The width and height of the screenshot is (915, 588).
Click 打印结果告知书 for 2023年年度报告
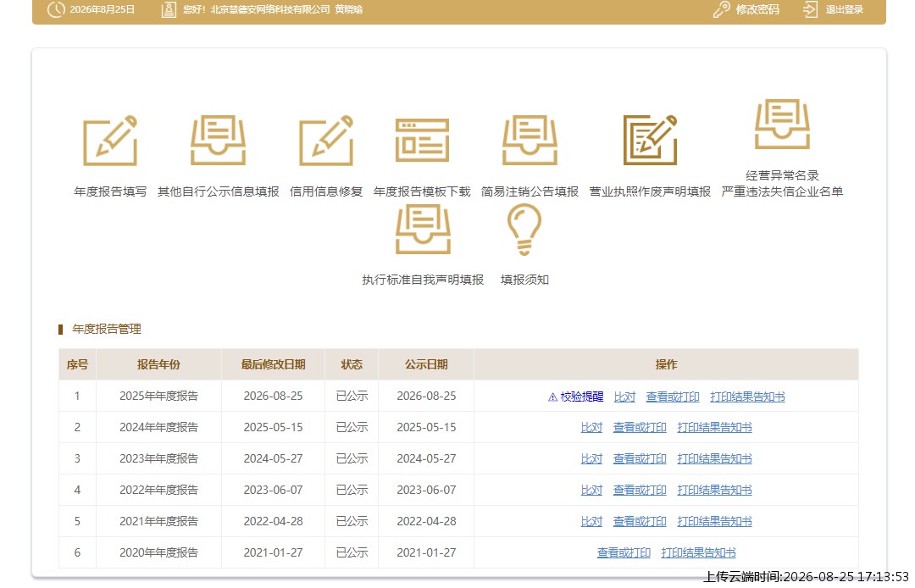tap(715, 459)
